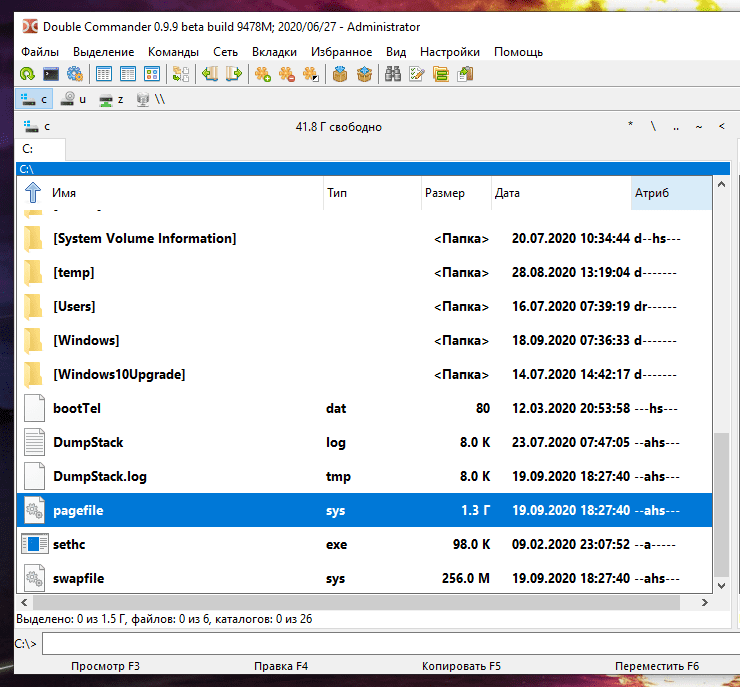Image resolution: width=740 pixels, height=687 pixels.
Task: Select the C: folder tab
Action: coord(40,149)
